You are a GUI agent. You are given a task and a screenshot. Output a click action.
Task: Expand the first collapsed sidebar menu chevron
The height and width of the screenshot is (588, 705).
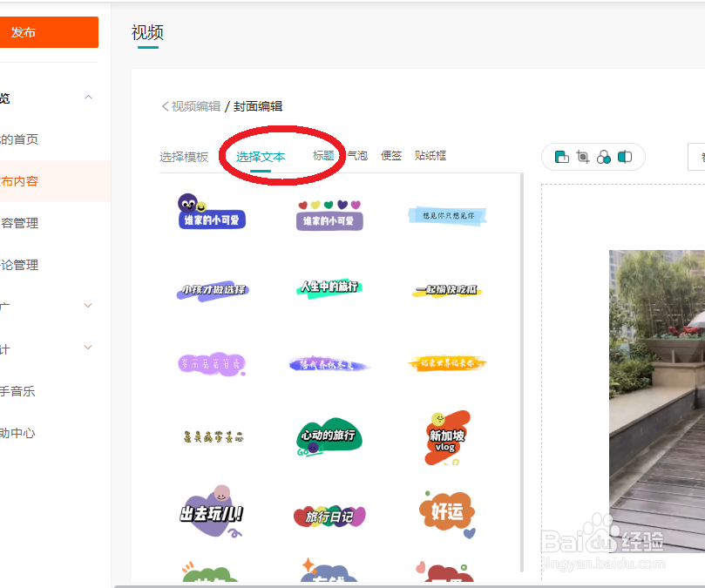coord(88,306)
